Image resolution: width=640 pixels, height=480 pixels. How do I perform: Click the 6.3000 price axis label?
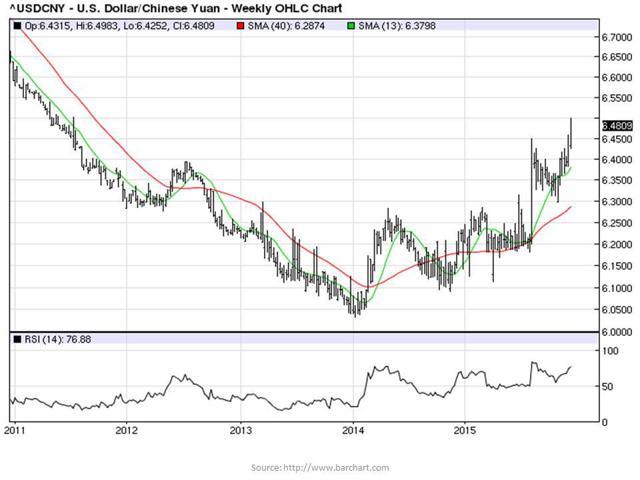(x=617, y=202)
